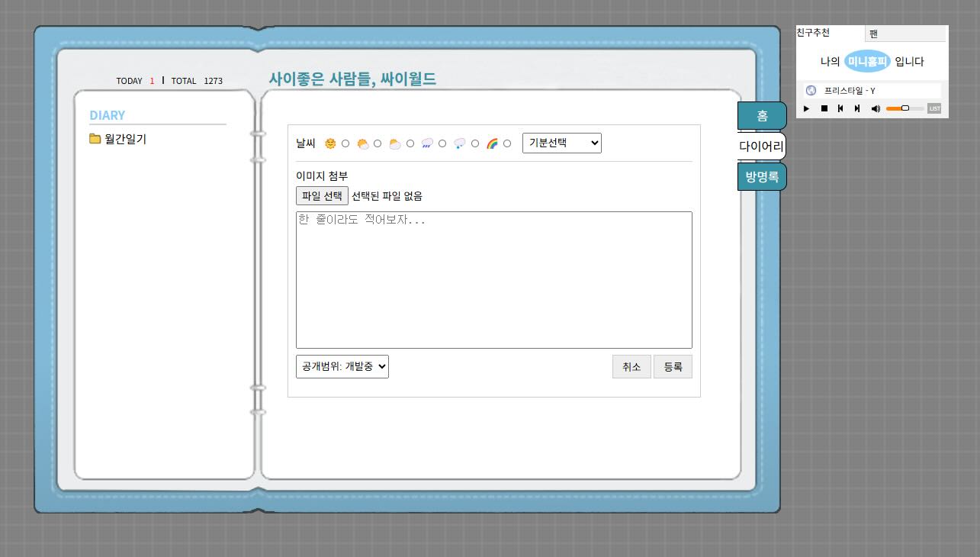Image resolution: width=980 pixels, height=557 pixels.
Task: Open the 기분선택 mood dropdown
Action: [x=562, y=143]
